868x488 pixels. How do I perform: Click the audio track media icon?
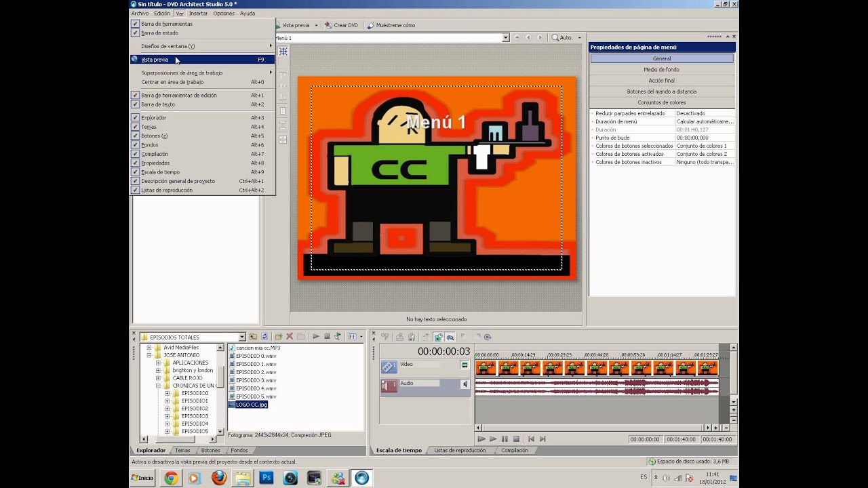(389, 386)
